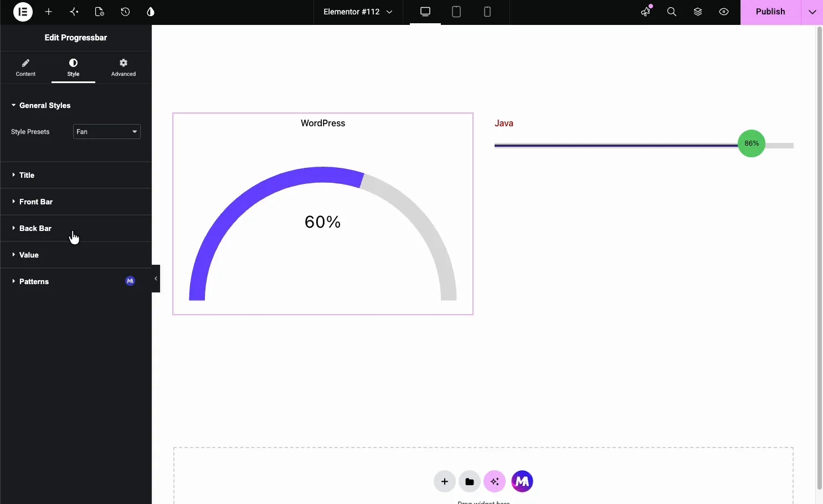Click the purple M addon templates button
This screenshot has height=504, width=823.
point(522,481)
